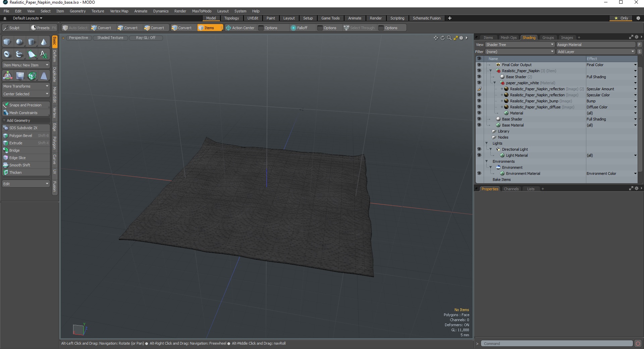Click the Auto Select button

coord(75,28)
